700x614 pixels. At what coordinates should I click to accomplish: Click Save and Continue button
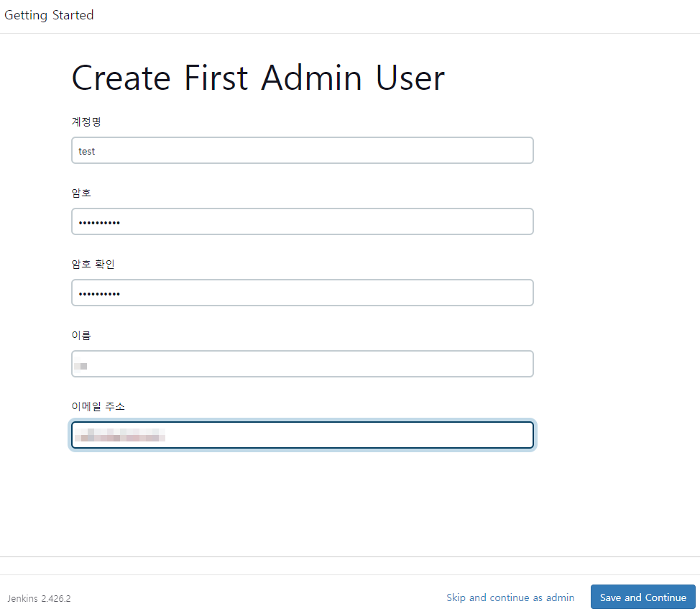coord(643,597)
